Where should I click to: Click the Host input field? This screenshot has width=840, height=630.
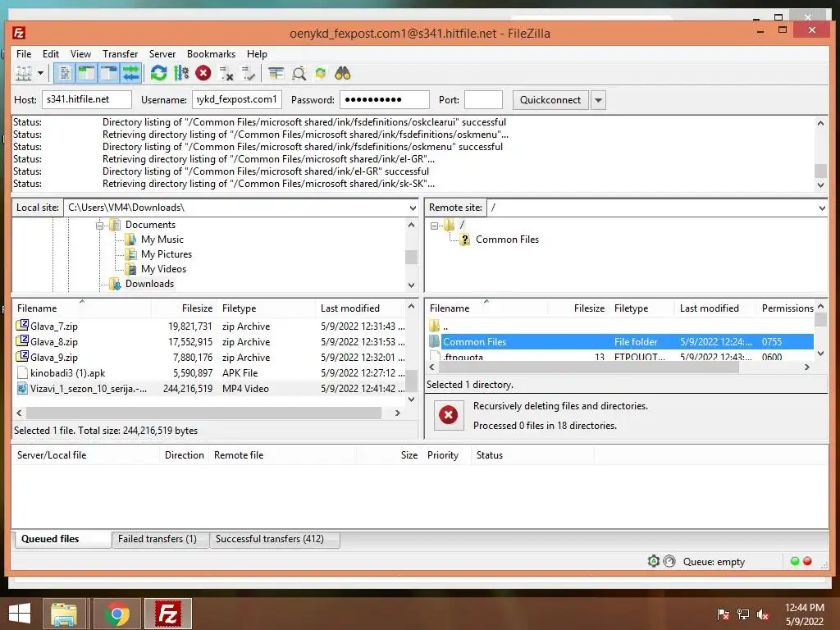tap(87, 99)
